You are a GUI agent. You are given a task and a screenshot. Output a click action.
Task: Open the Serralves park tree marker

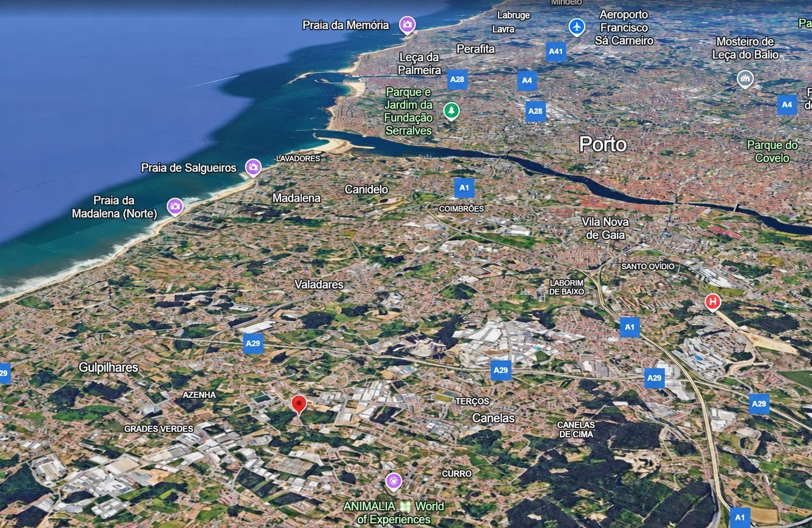click(x=451, y=111)
